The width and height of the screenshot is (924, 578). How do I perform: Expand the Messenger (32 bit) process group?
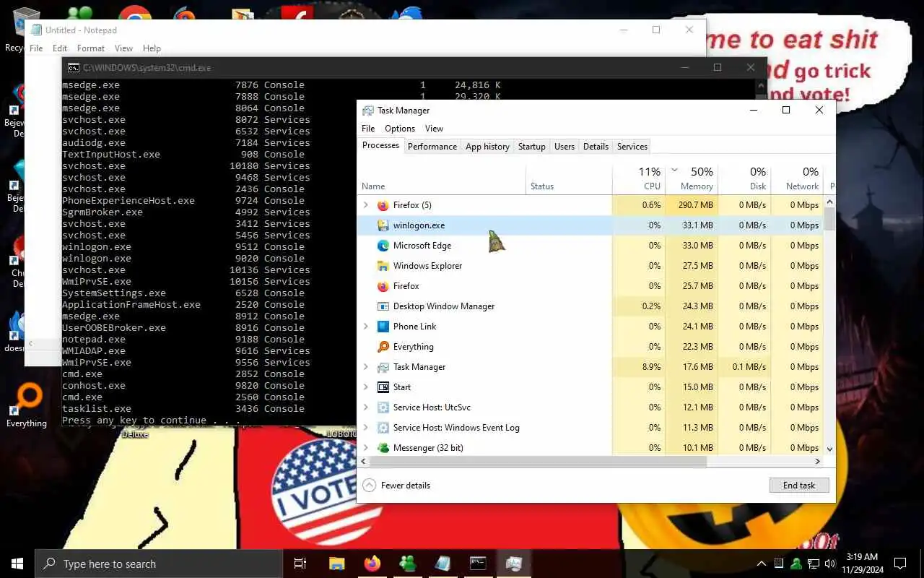tap(366, 448)
